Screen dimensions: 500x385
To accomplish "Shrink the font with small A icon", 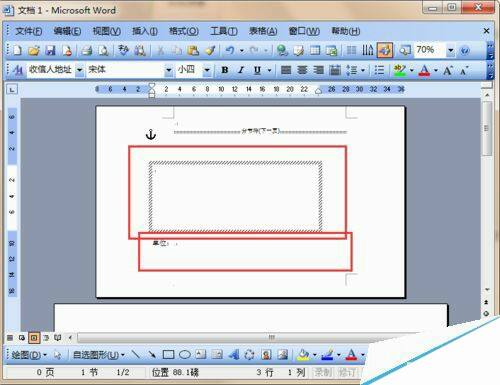I will (x=464, y=70).
